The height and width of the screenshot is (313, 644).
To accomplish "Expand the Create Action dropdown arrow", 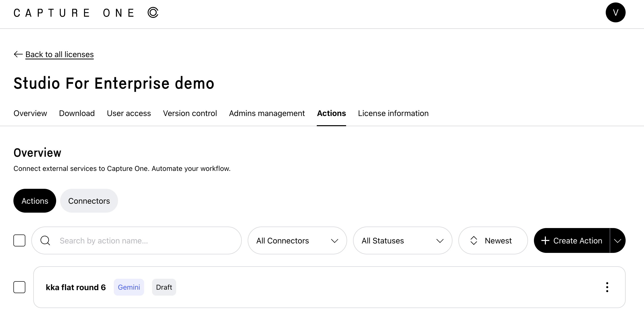I will (617, 240).
